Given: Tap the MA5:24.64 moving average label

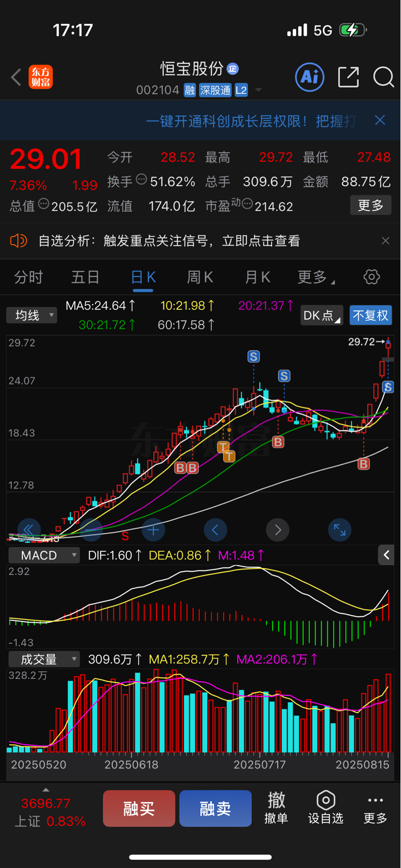Looking at the screenshot, I should click(100, 305).
